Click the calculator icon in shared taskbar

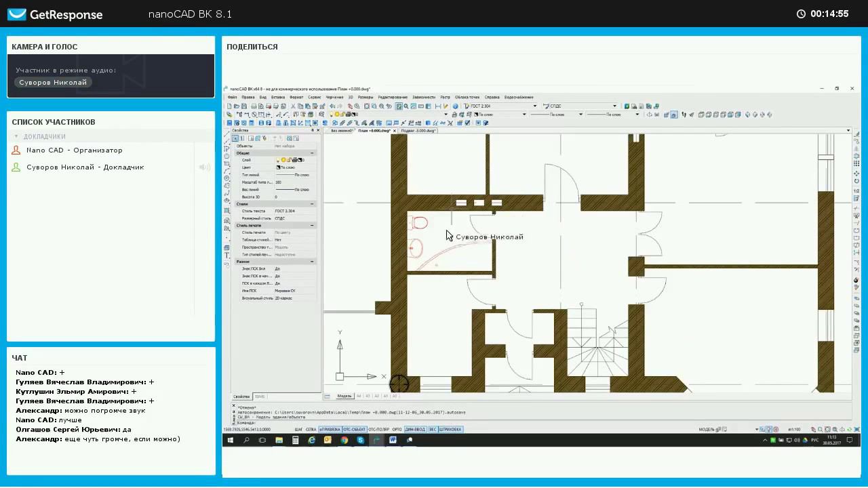point(295,440)
